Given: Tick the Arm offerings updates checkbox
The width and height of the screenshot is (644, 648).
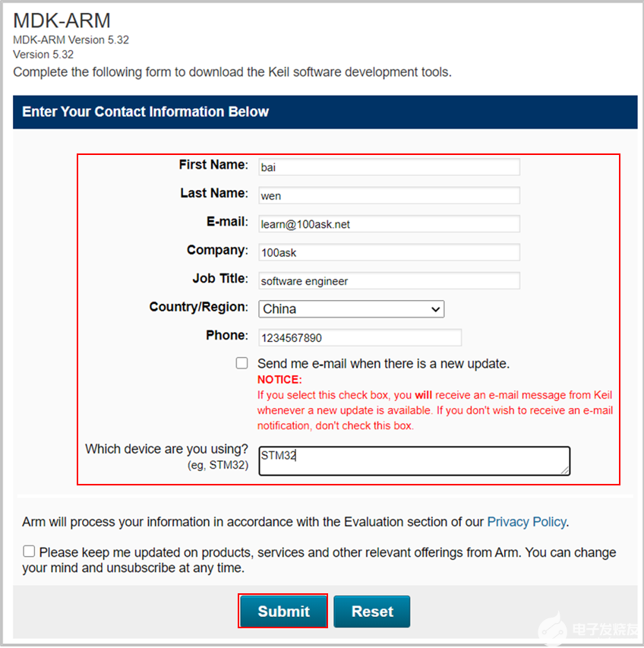Looking at the screenshot, I should point(29,552).
